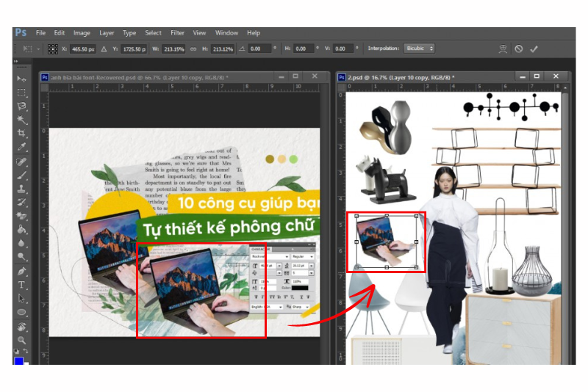Expand the tools panel with double arrows

(x=15, y=62)
